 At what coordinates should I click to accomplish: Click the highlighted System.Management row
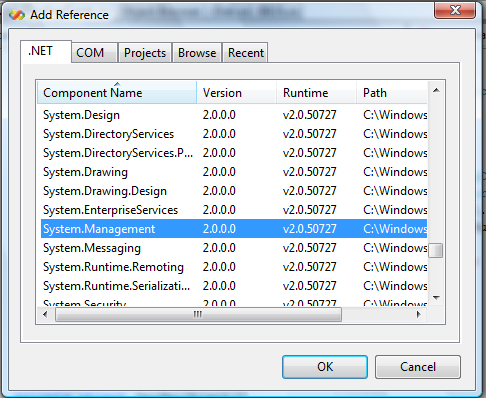[x=234, y=229]
